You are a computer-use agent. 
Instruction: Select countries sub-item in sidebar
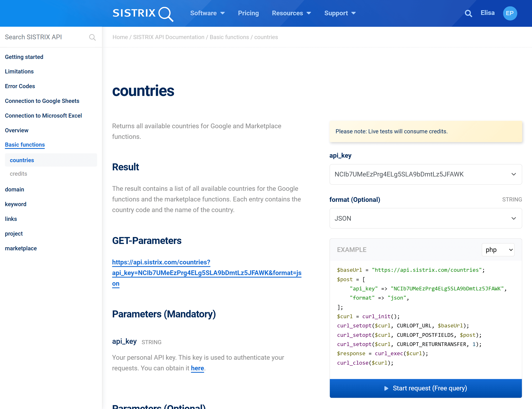click(51, 160)
